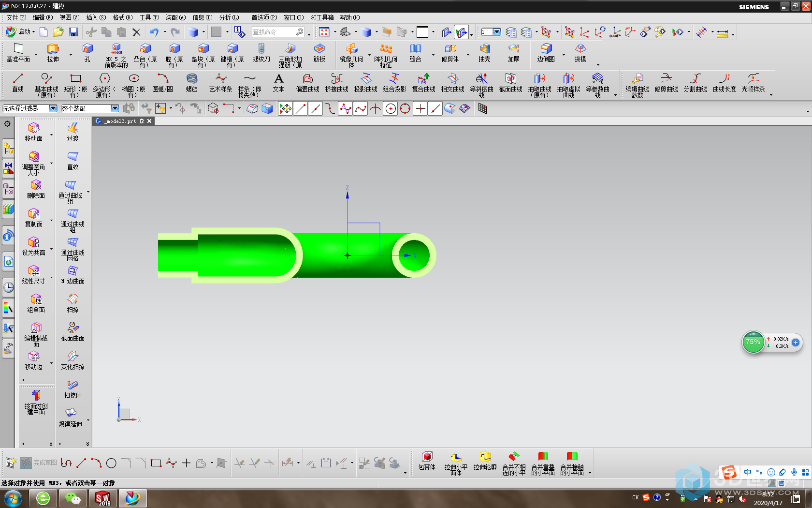
Task: Toggle the intersection snap option
Action: [x=375, y=109]
